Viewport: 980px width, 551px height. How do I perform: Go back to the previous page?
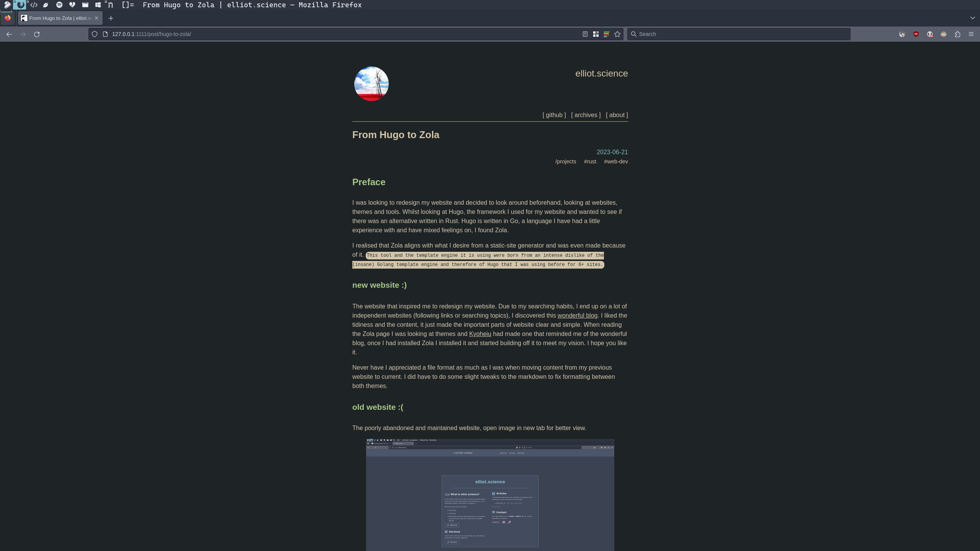(9, 34)
